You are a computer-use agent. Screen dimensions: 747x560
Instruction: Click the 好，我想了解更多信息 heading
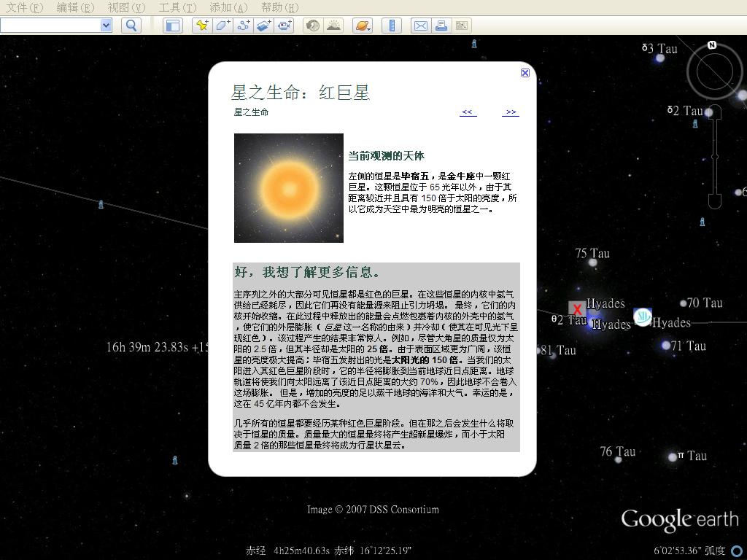point(307,272)
